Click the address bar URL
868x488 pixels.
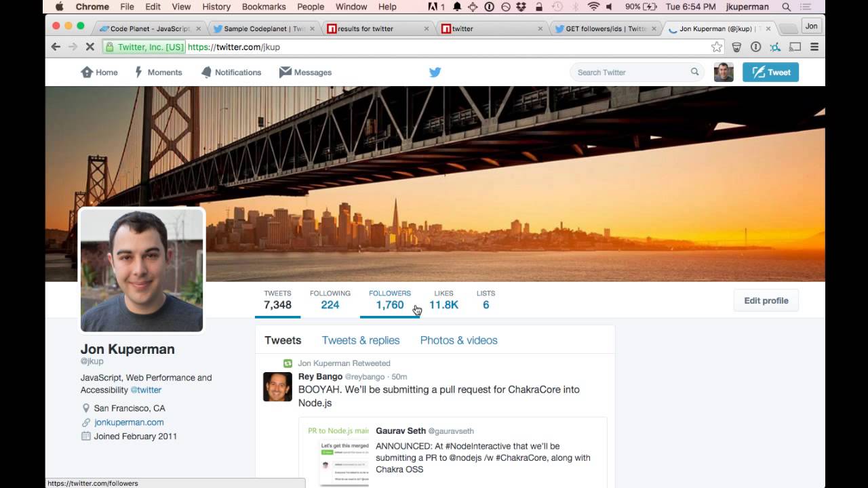pos(233,47)
